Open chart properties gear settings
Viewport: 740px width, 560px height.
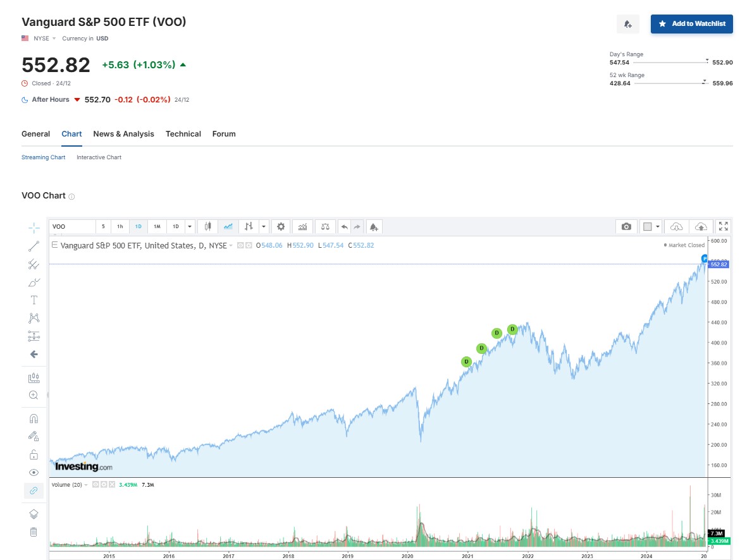point(281,226)
